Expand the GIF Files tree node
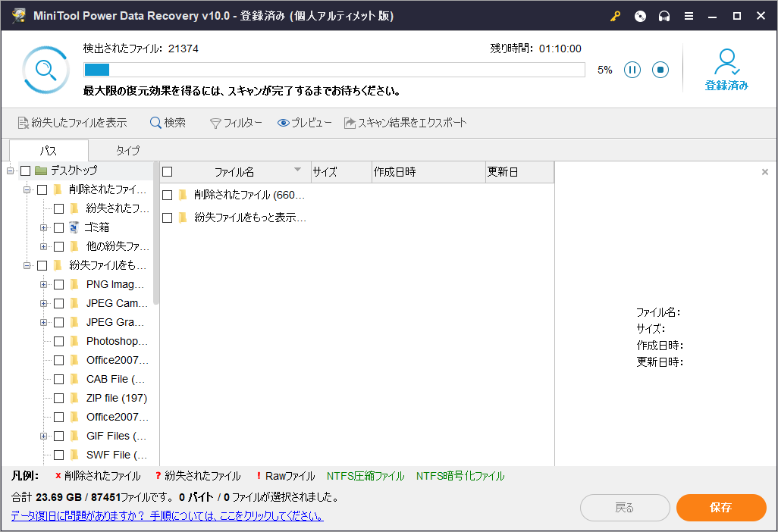Viewport: 778px width, 532px height. tap(43, 436)
